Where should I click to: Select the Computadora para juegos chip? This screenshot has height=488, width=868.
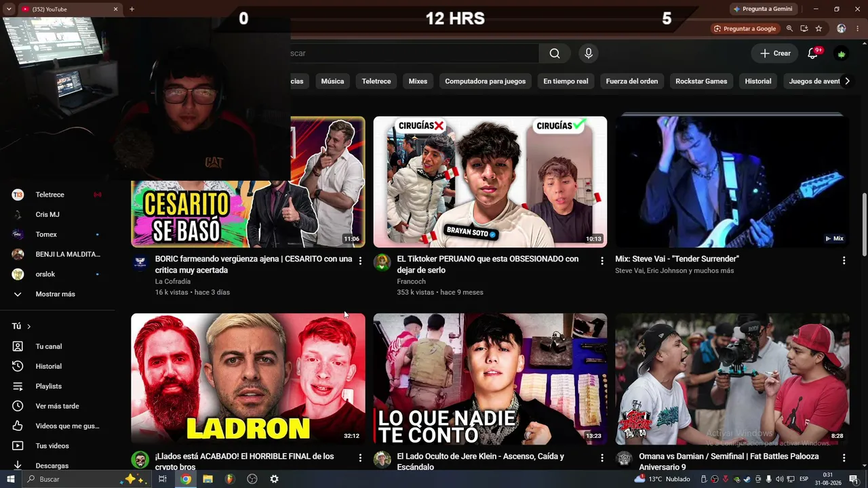coord(486,81)
